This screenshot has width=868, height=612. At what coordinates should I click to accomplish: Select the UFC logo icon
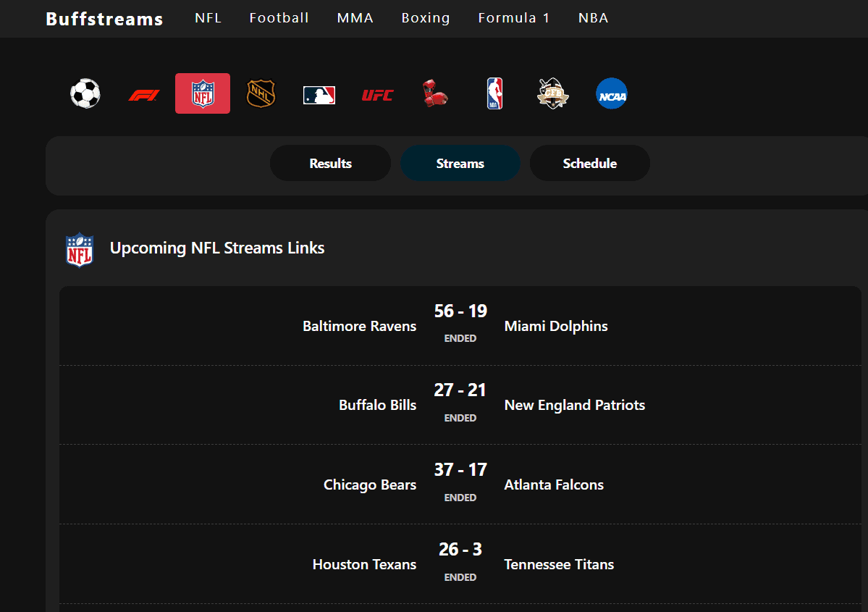point(378,96)
